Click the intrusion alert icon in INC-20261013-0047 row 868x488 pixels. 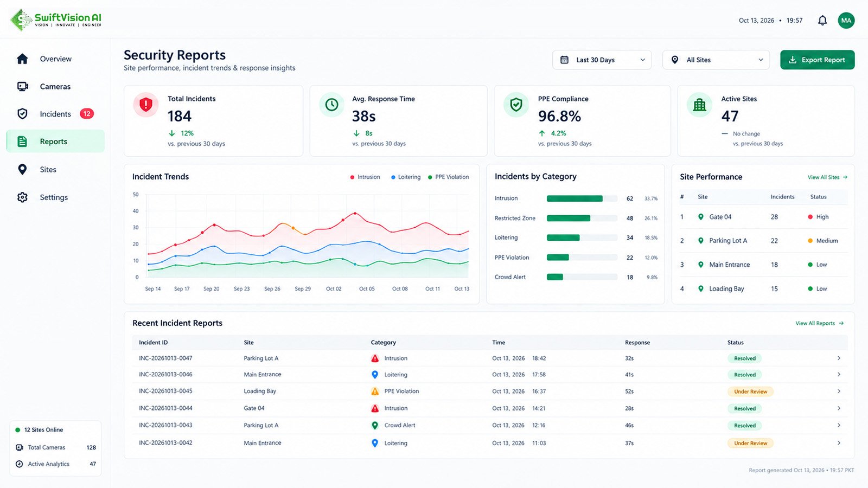tap(375, 358)
